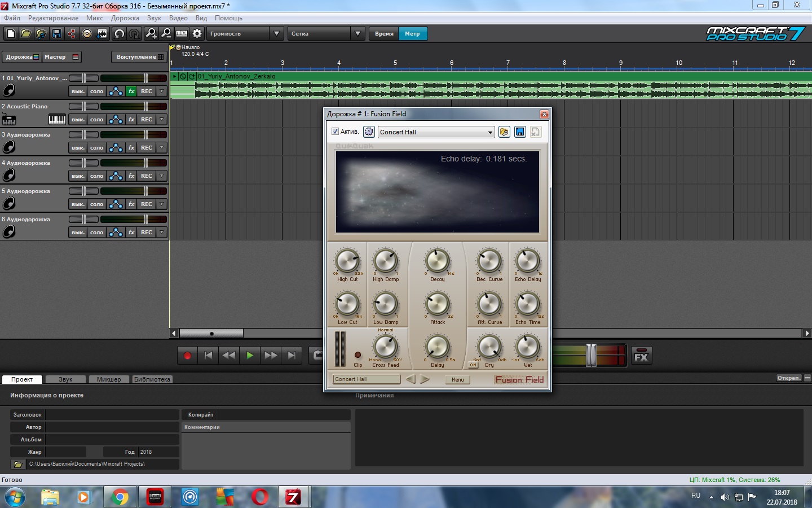Click the loop toggle icon on the audio clip
812x508 pixels.
pyautogui.click(x=192, y=76)
